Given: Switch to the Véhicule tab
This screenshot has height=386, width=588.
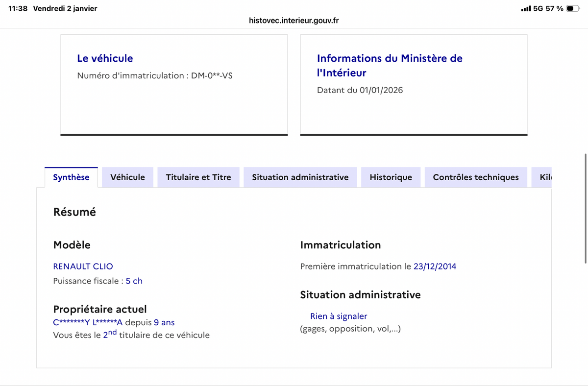Looking at the screenshot, I should [x=127, y=177].
